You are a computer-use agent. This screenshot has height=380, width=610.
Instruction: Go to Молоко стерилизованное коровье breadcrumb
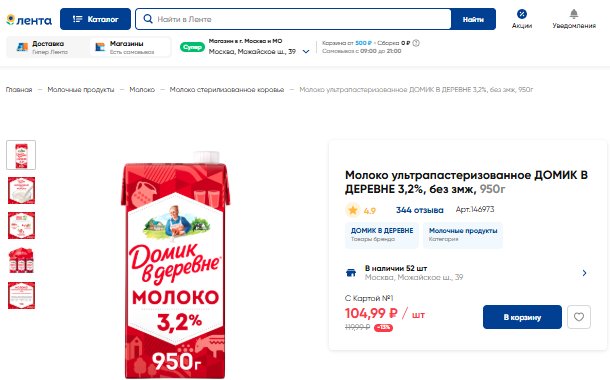coord(227,89)
